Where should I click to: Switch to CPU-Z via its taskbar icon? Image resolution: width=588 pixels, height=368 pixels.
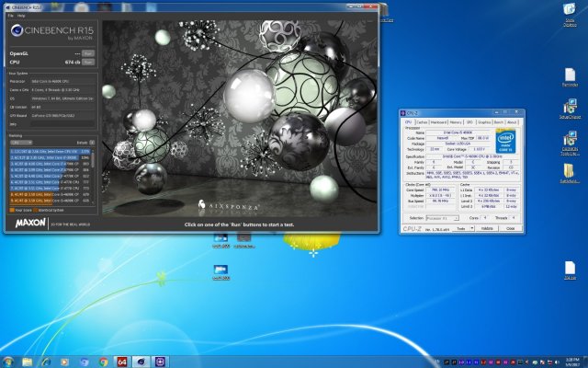(160, 362)
